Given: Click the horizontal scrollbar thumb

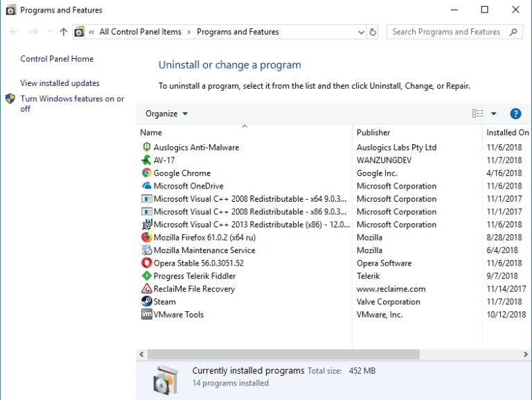Looking at the screenshot, I should 283,354.
